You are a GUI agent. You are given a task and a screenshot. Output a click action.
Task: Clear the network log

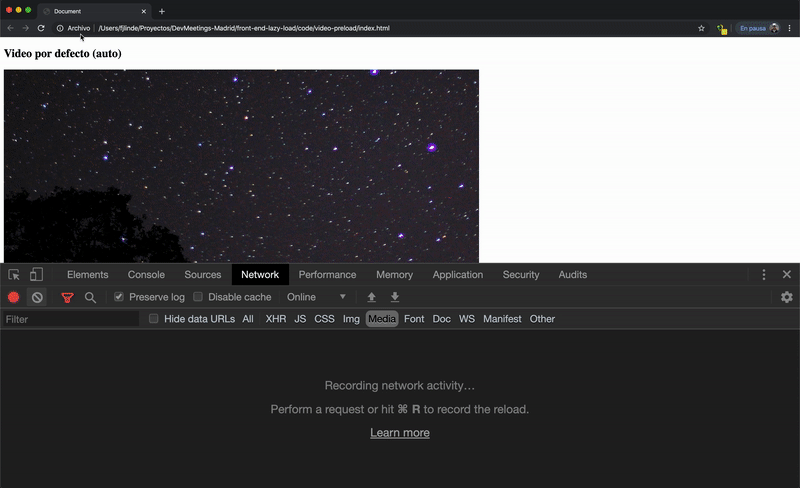pos(37,297)
